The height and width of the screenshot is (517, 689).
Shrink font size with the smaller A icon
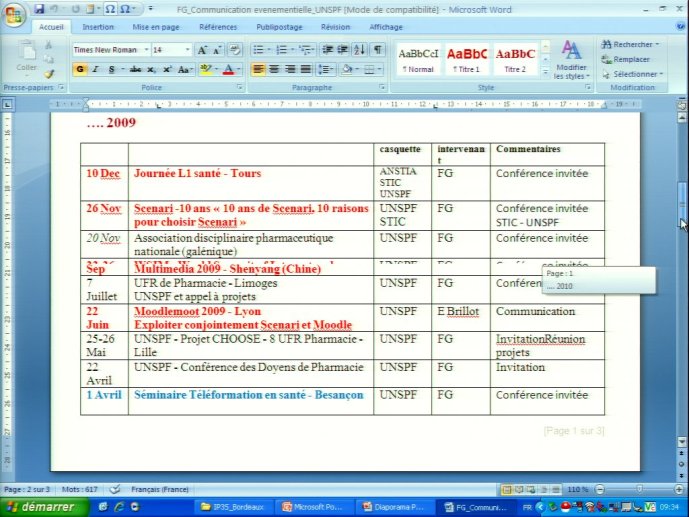(x=217, y=50)
